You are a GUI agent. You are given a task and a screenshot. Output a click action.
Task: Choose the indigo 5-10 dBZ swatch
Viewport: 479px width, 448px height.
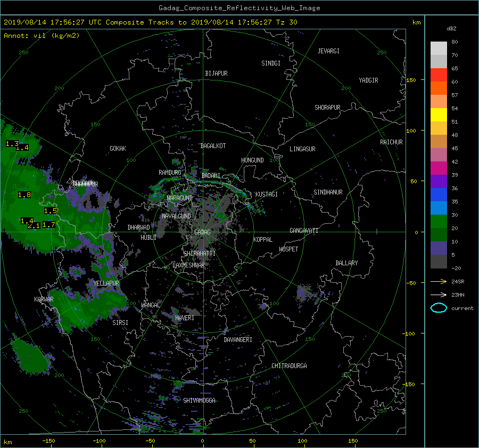[439, 248]
